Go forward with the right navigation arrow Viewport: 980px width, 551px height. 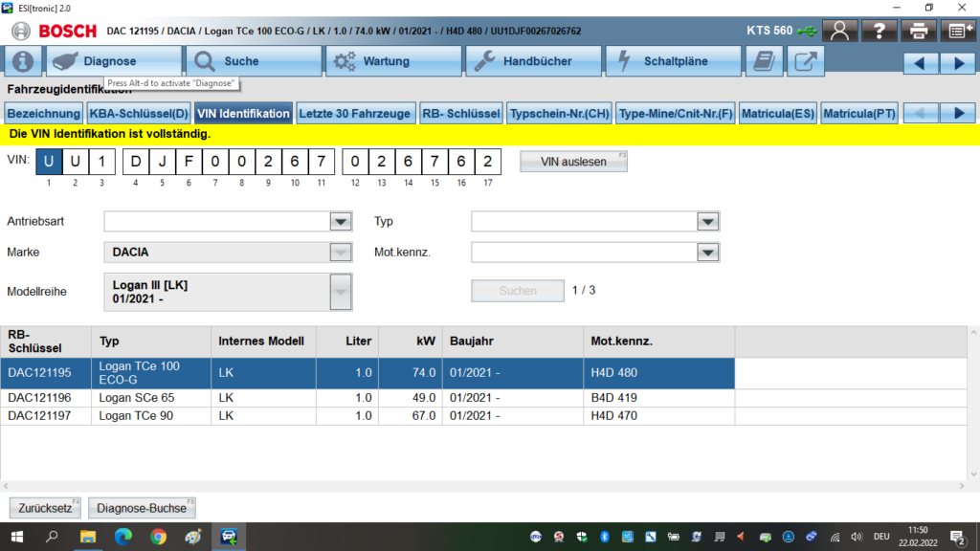click(958, 62)
